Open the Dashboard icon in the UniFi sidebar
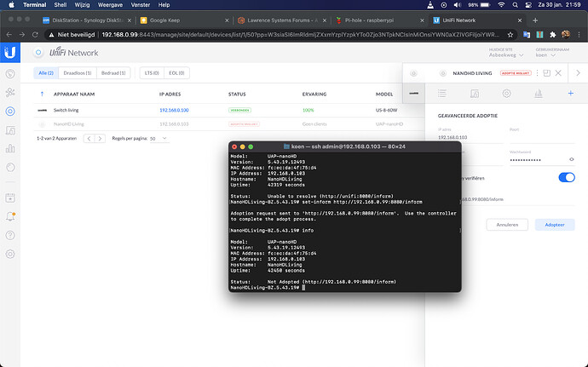Image resolution: width=588 pixels, height=367 pixels. (x=10, y=73)
